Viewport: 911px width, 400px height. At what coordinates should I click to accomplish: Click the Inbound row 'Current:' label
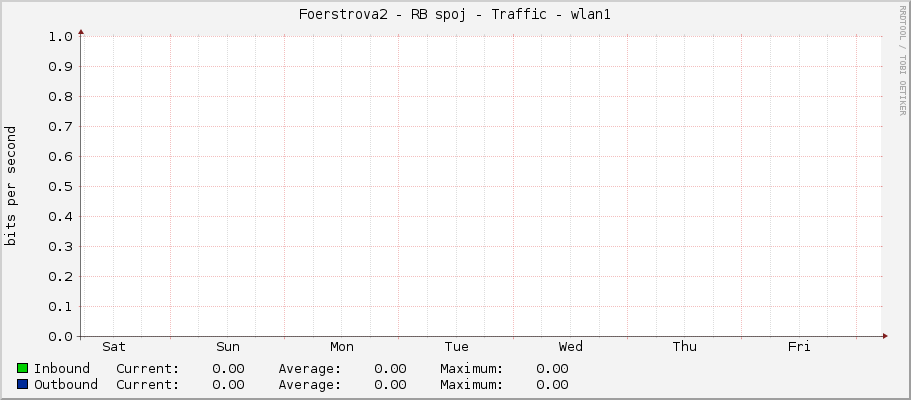(x=148, y=369)
